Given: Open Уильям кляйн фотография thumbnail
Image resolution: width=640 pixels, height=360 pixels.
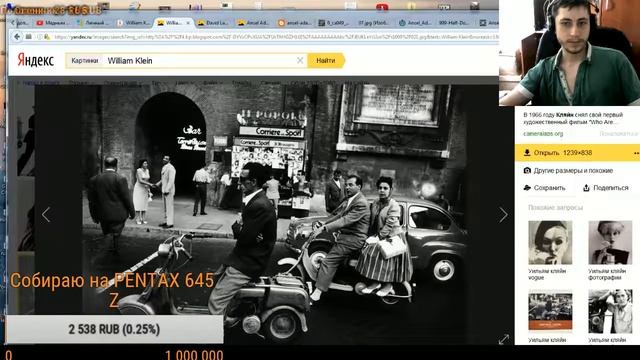Looking at the screenshot, I should coord(610,242).
